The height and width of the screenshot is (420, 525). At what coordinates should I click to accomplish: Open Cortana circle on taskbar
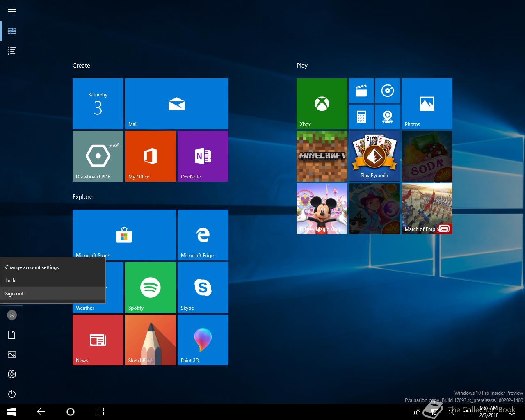(70, 412)
